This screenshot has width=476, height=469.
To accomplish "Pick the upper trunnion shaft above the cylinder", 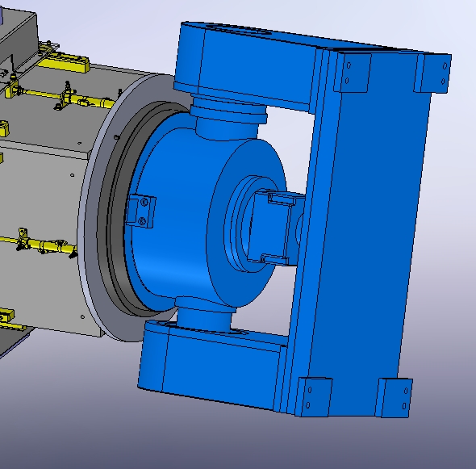I will [x=228, y=118].
